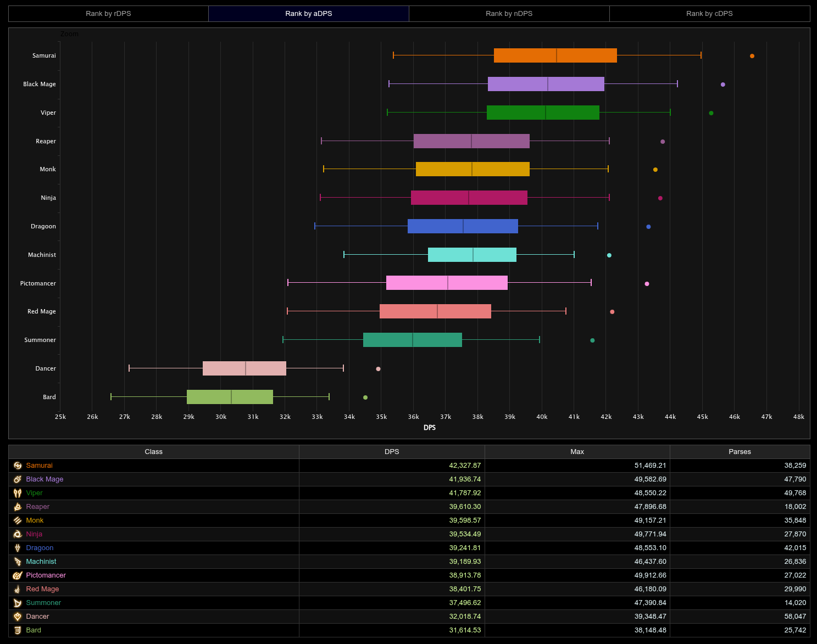817x644 pixels.
Task: Click the Samurai job icon in table
Action: pos(18,466)
